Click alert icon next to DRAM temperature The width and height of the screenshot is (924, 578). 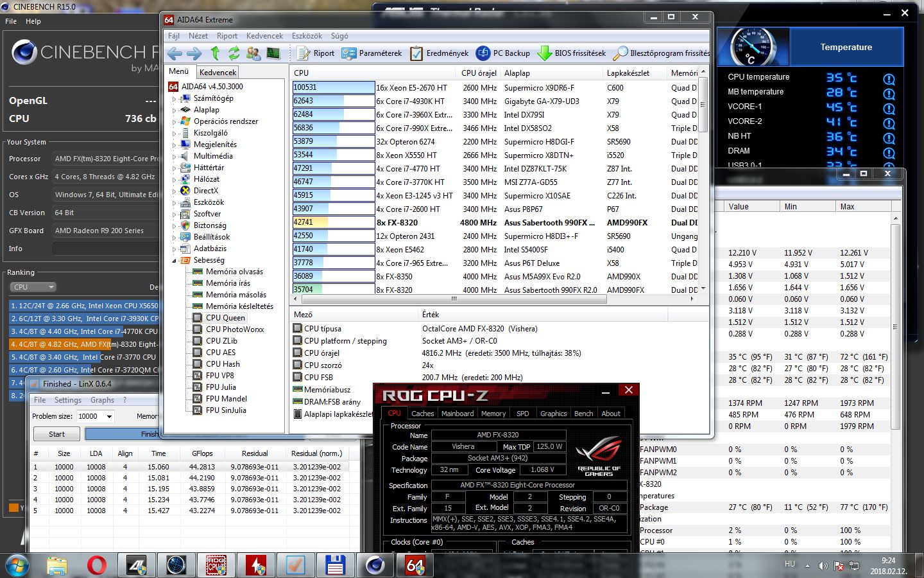click(x=889, y=153)
